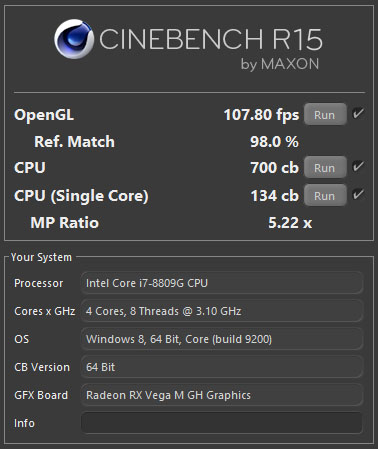Click the 700 cb CPU score
378x449 pixels.
pos(274,167)
